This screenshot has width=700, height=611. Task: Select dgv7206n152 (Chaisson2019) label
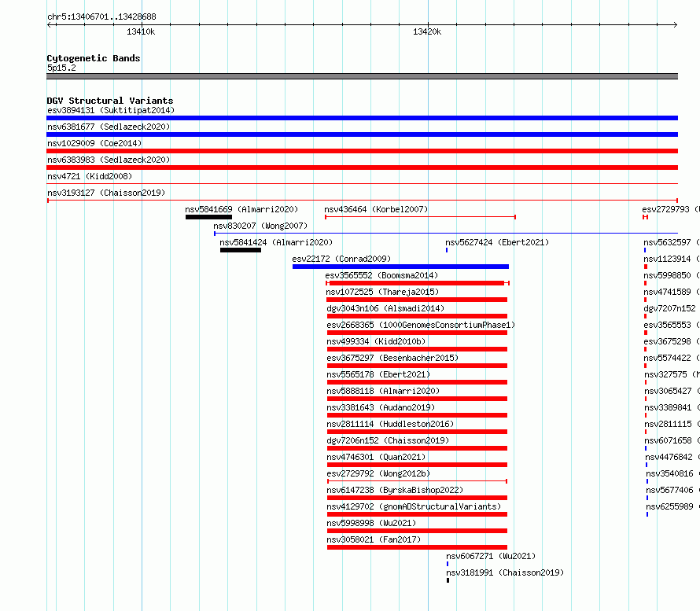[388, 440]
